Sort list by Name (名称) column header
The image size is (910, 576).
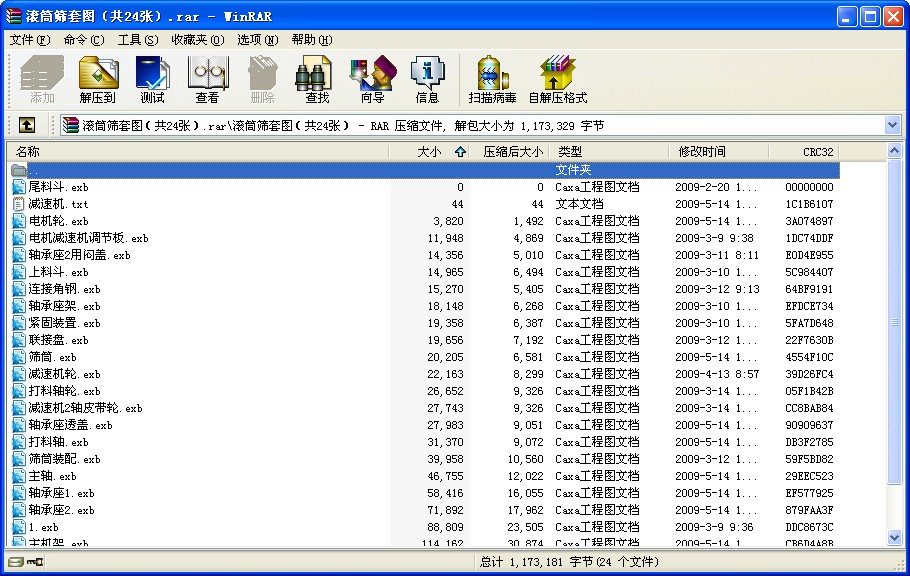coord(200,152)
